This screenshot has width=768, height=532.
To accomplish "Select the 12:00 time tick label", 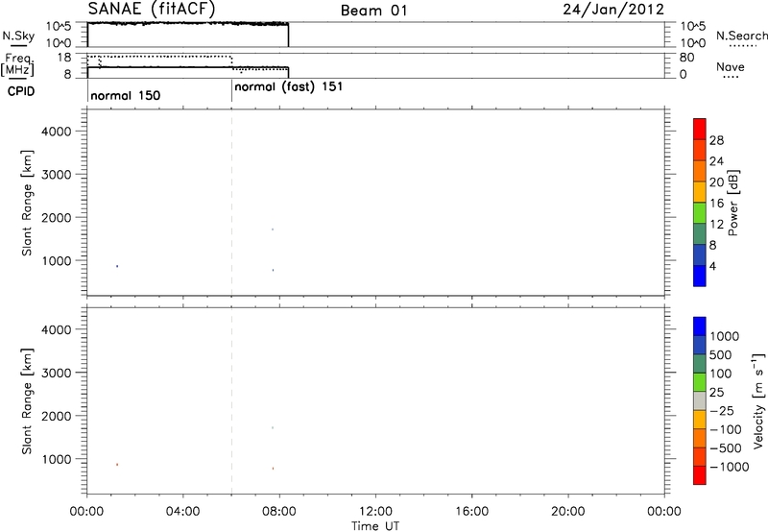I will coord(375,512).
